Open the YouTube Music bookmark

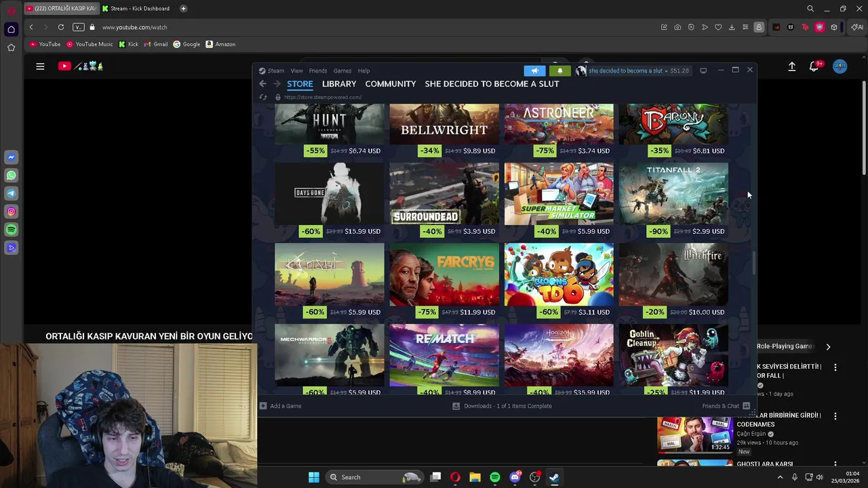(x=90, y=44)
